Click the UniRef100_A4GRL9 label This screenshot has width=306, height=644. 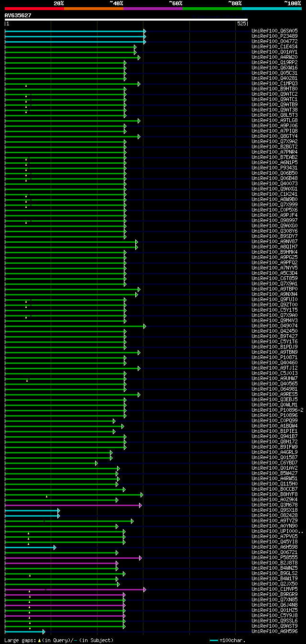coord(275,452)
